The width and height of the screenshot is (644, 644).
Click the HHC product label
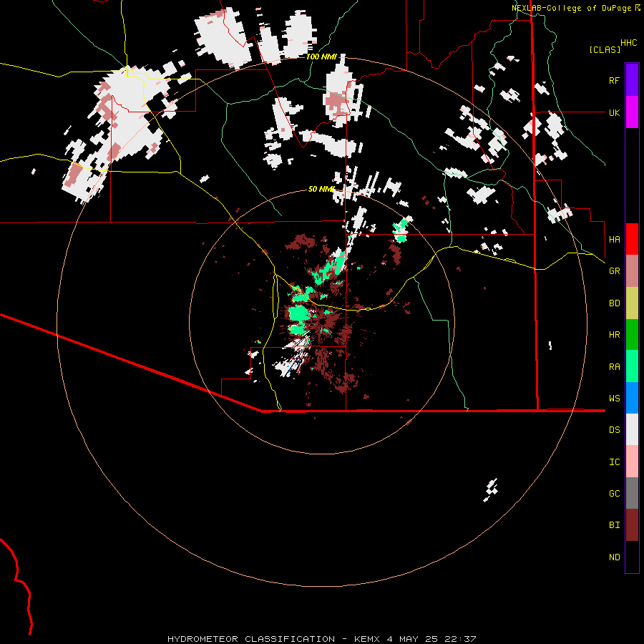tap(628, 43)
